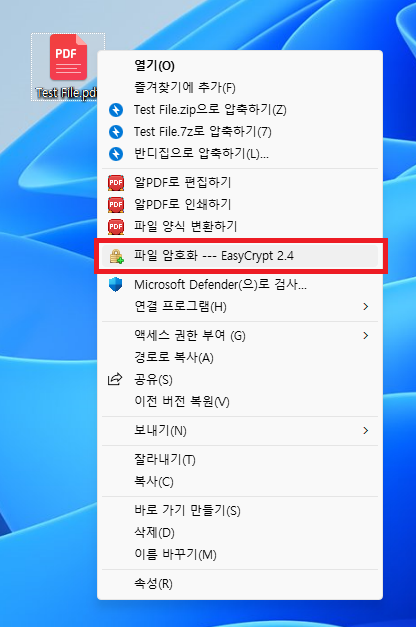The height and width of the screenshot is (627, 416).
Task: Open 속성(R) at the menu bottom
Action: pos(240,584)
